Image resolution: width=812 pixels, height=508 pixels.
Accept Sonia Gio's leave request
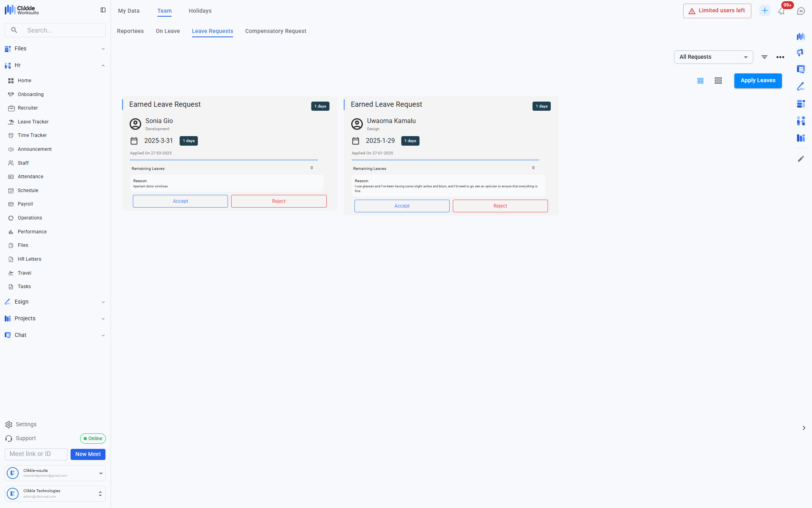tap(180, 201)
